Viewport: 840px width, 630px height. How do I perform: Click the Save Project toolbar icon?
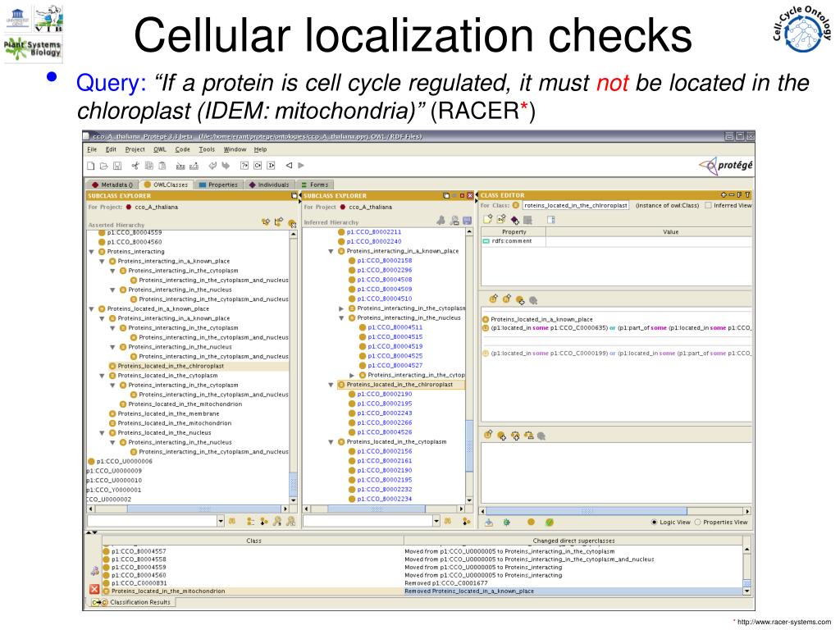tap(116, 166)
